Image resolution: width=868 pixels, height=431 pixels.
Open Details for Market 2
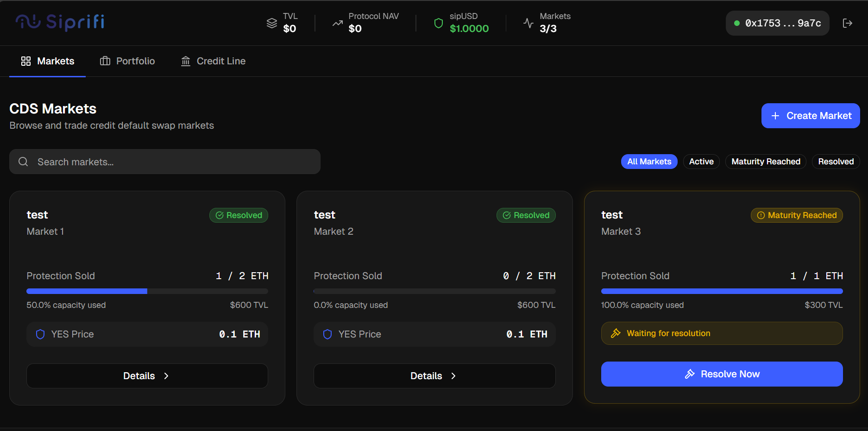pos(434,376)
